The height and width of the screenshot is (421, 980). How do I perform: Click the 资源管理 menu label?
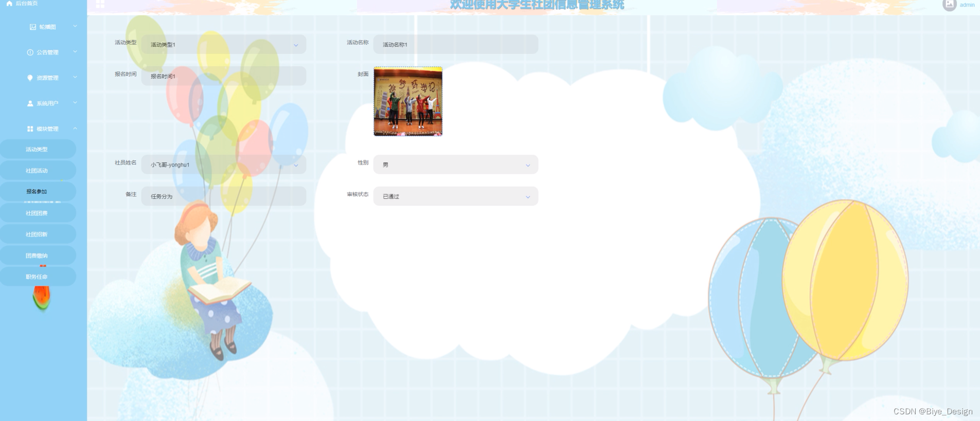tap(47, 78)
